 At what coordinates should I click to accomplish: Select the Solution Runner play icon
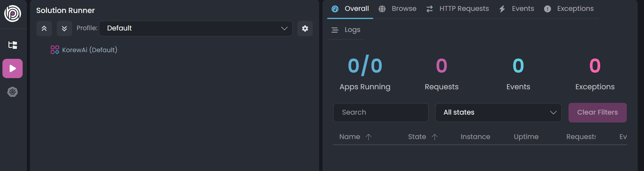13,68
